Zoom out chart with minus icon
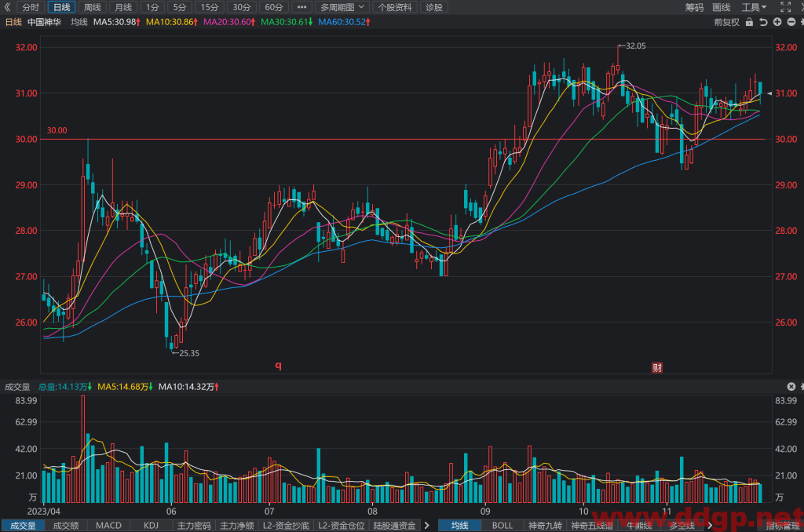Image resolution: width=804 pixels, height=532 pixels. 791,22
